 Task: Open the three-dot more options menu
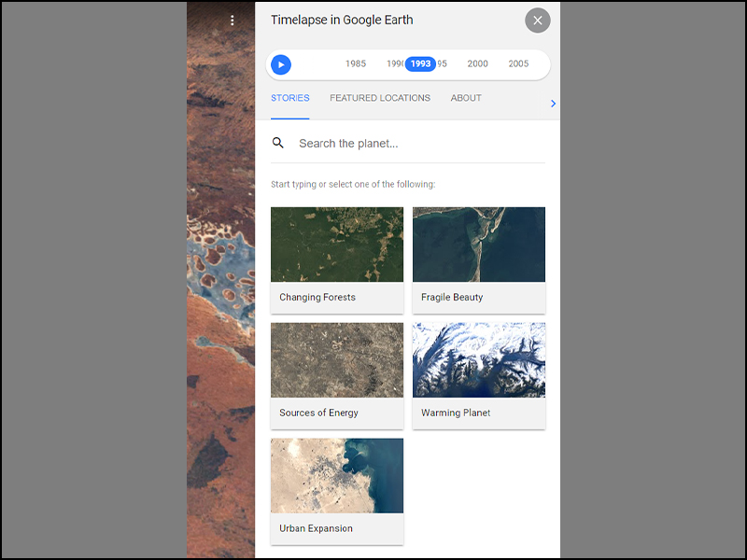tap(232, 21)
